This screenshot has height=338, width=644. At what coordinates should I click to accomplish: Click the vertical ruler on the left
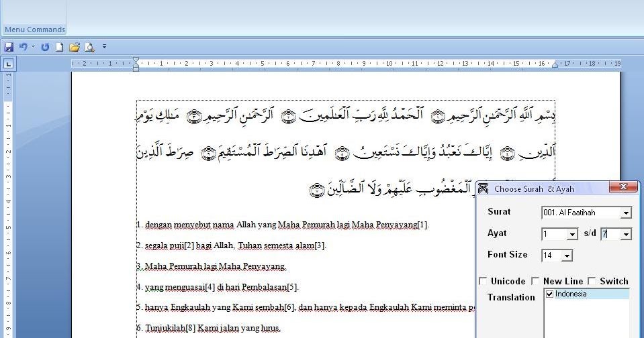point(9,205)
